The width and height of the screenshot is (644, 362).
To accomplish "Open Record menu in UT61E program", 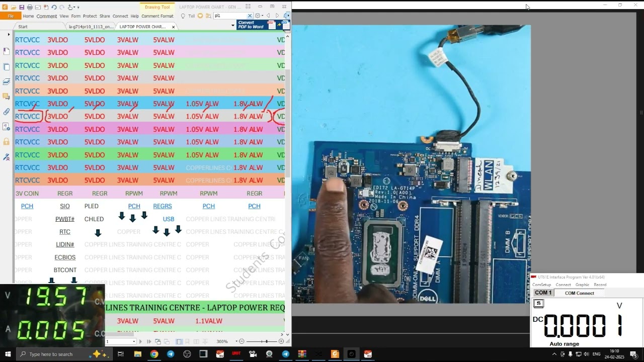I will (600, 285).
